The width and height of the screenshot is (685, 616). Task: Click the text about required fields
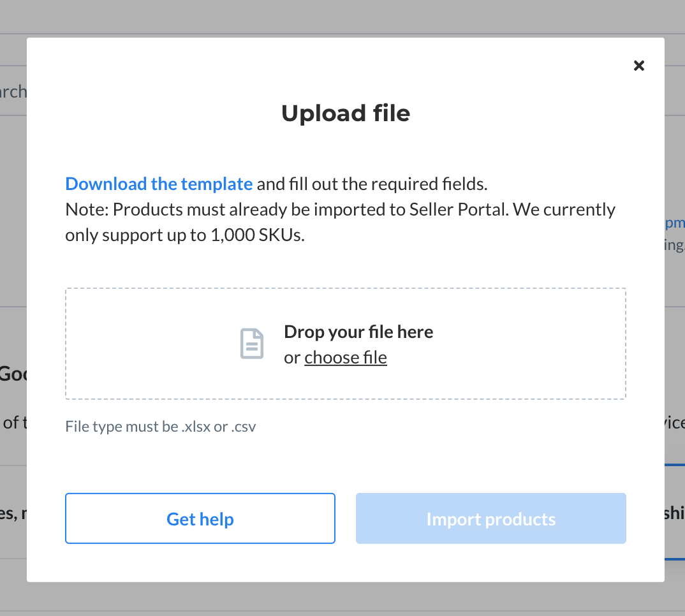pos(372,184)
